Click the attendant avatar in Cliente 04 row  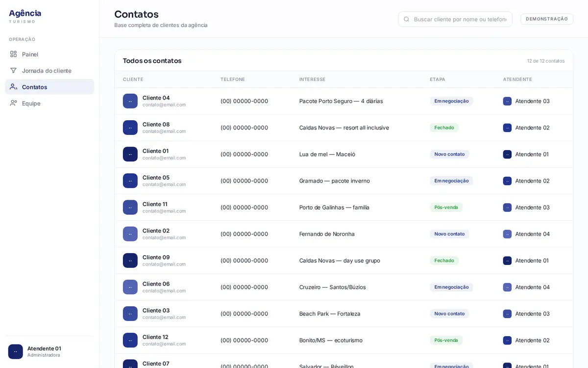(x=507, y=101)
